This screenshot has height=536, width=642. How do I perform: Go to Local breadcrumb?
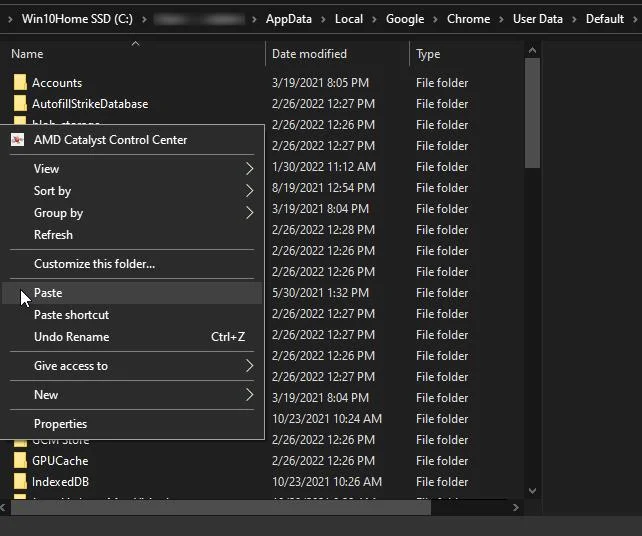pos(349,19)
